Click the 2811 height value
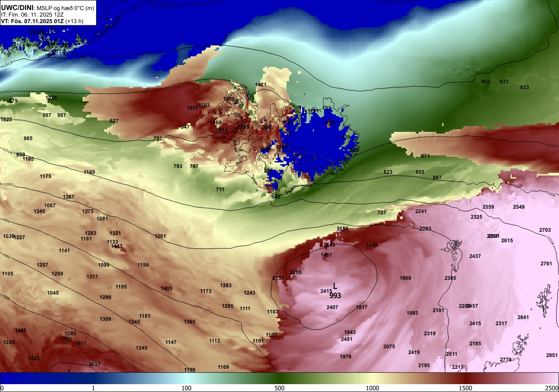Screen dimensions: 559x392 pos(452,354)
